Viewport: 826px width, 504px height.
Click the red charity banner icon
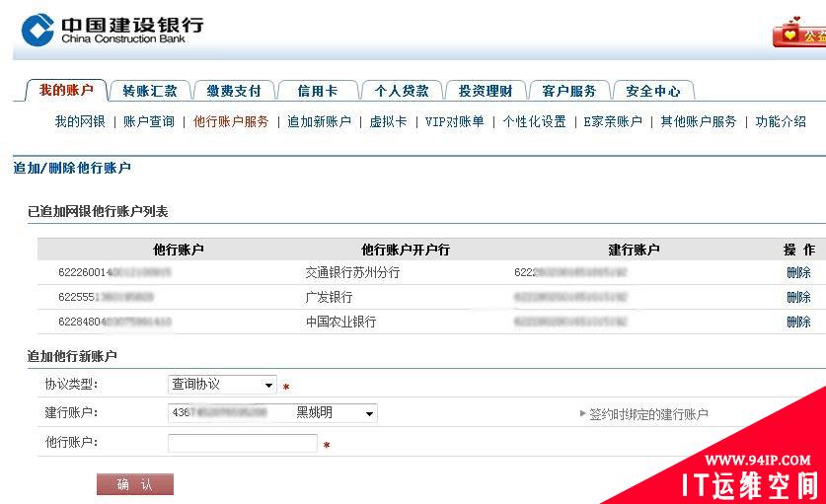pyautogui.click(x=799, y=34)
